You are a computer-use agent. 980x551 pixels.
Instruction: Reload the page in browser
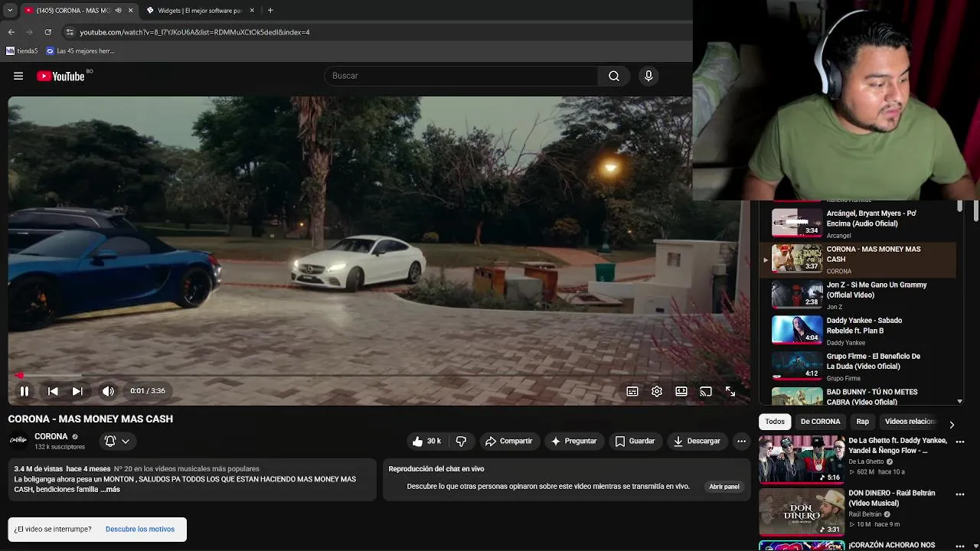(47, 32)
